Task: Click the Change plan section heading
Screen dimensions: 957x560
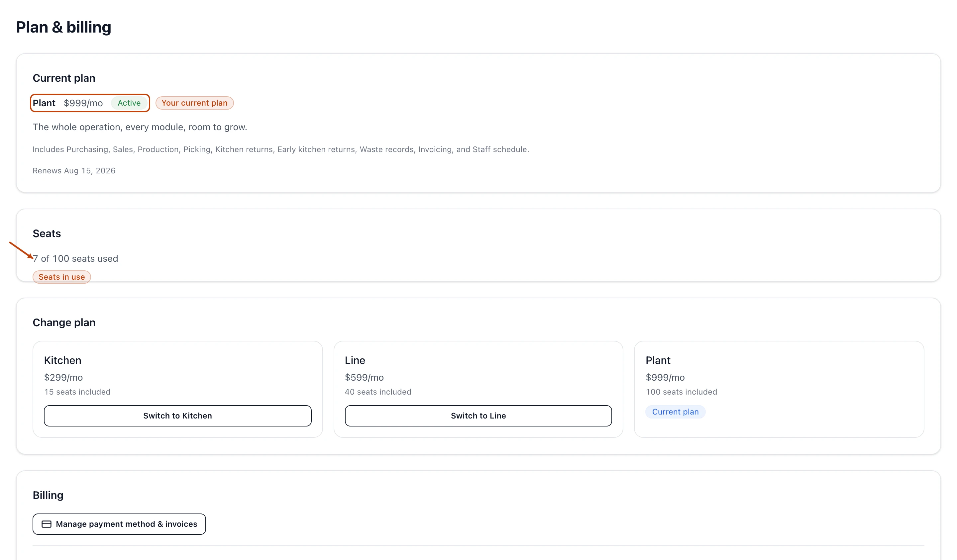Action: click(x=64, y=322)
